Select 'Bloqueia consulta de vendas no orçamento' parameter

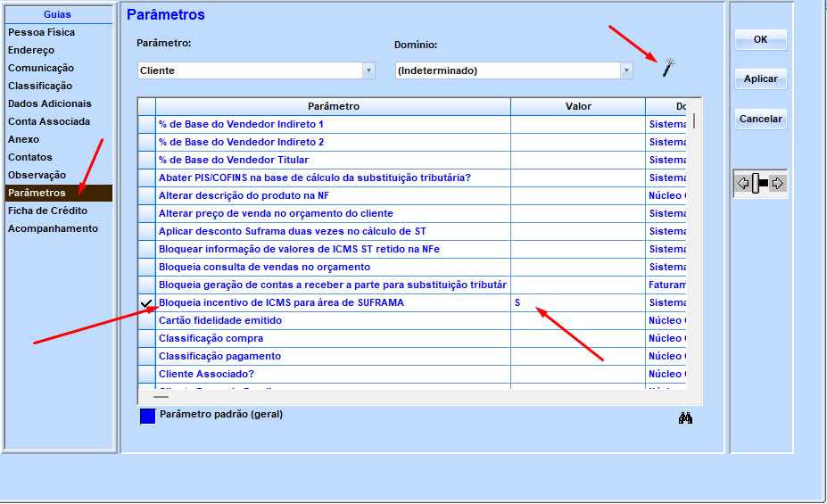tap(334, 268)
